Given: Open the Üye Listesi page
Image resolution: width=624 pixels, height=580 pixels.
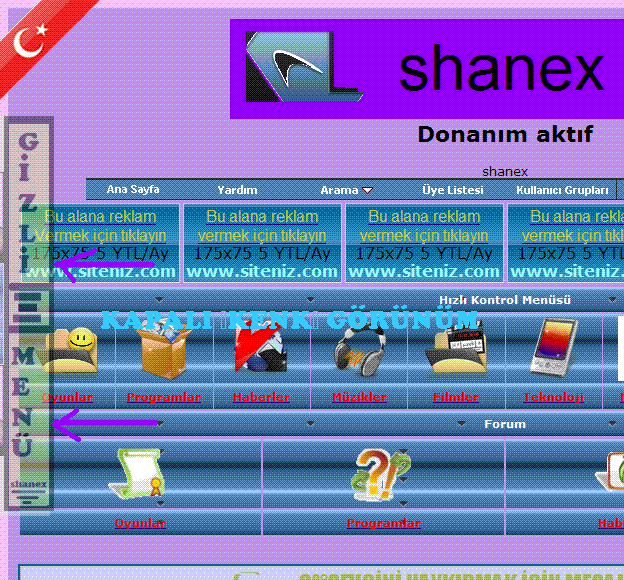Looking at the screenshot, I should (453, 190).
